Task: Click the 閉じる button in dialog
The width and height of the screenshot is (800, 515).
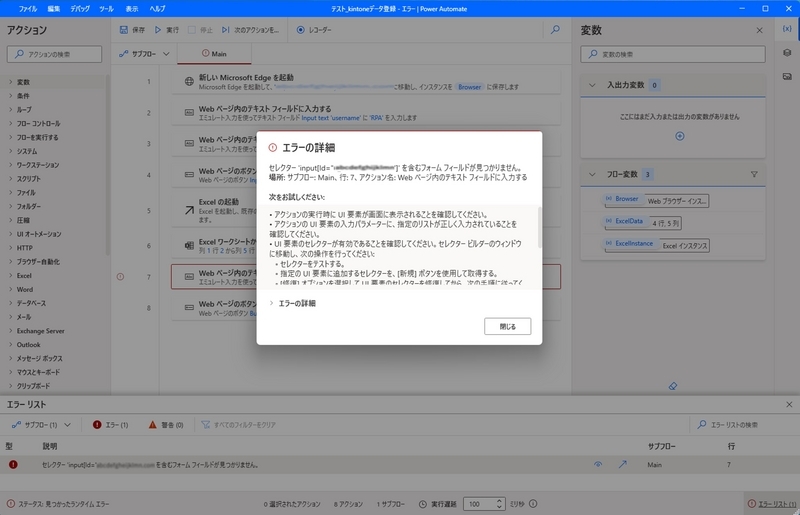Action: click(508, 327)
